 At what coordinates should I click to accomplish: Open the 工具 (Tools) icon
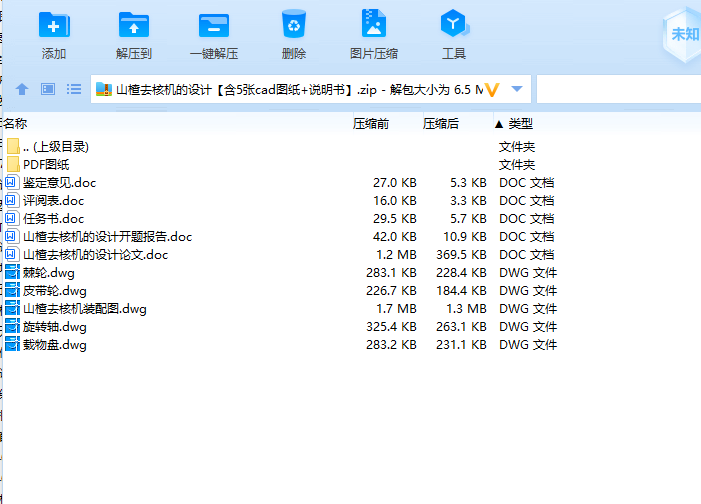(x=454, y=23)
